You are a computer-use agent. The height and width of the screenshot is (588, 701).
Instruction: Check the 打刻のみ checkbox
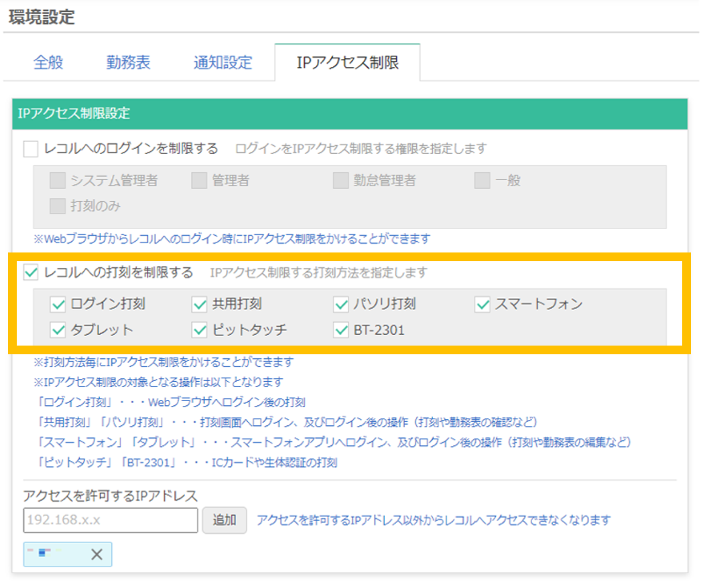tap(57, 203)
